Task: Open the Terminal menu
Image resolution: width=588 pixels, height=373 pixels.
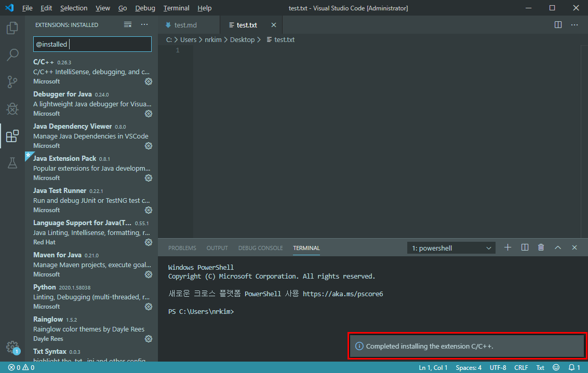Action: point(176,8)
